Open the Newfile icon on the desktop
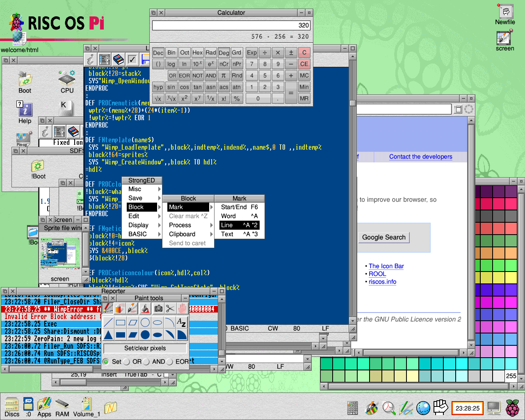The width and height of the screenshot is (525, 420). point(505,14)
